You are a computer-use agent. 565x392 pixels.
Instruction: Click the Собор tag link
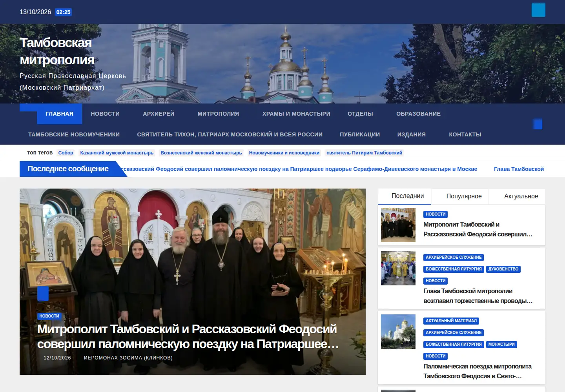66,153
